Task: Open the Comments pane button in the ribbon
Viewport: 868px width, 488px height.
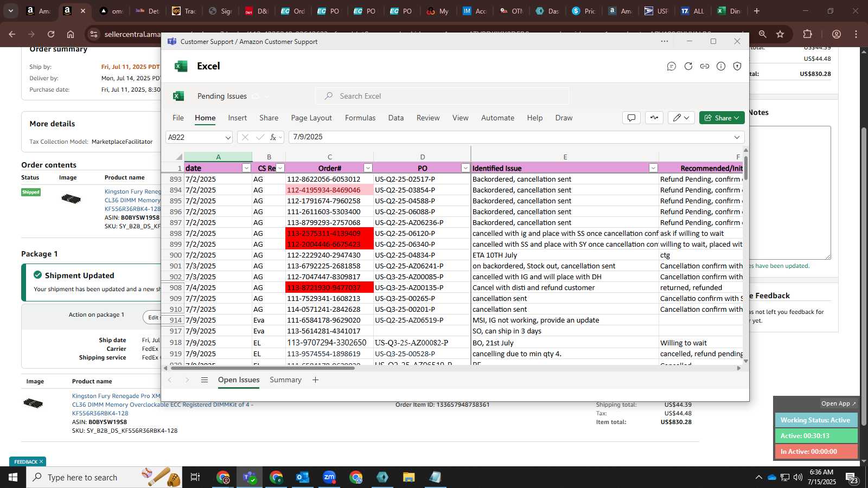Action: (x=631, y=118)
